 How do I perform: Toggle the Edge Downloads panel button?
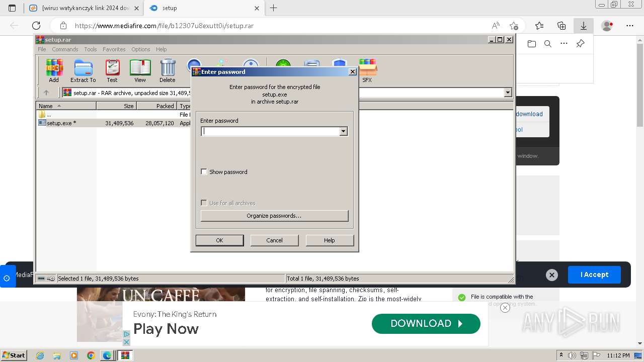(x=584, y=26)
